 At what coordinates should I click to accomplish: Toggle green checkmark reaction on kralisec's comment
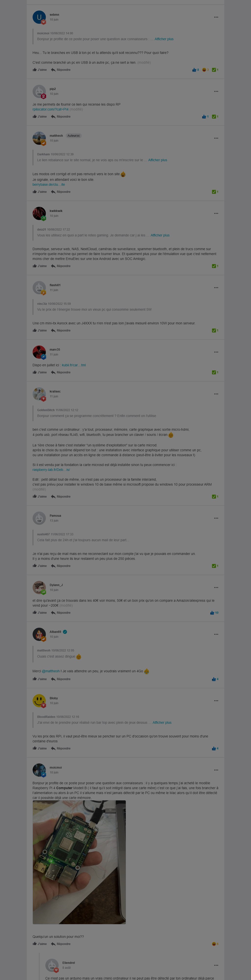215,497
